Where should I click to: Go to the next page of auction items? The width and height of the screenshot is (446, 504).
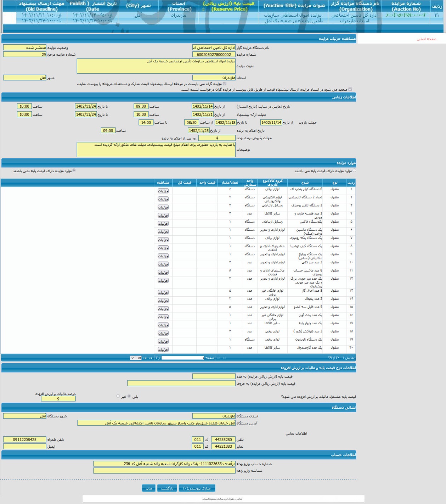pyautogui.click(x=150, y=358)
